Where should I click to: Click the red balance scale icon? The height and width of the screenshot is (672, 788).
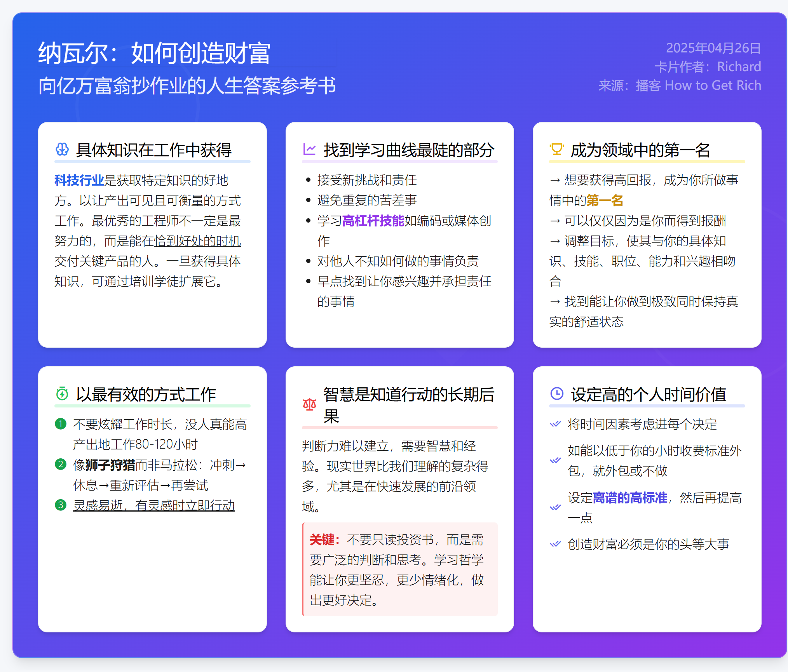pyautogui.click(x=309, y=405)
